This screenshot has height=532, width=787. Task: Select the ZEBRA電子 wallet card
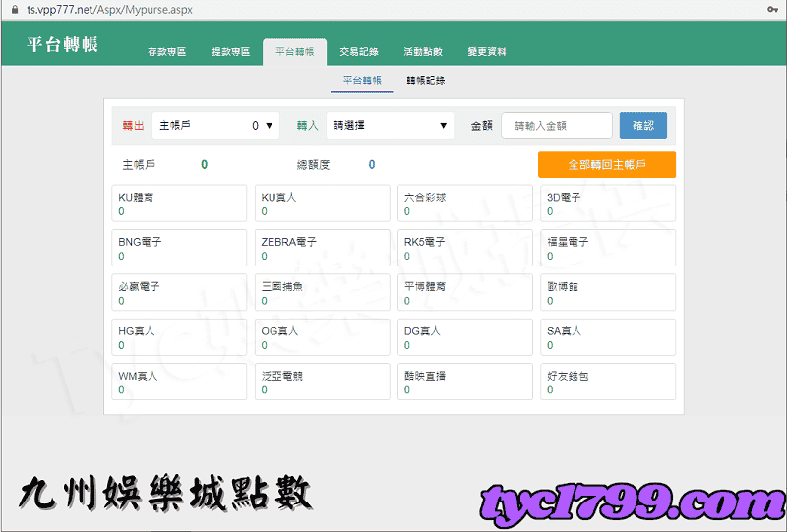tap(323, 248)
